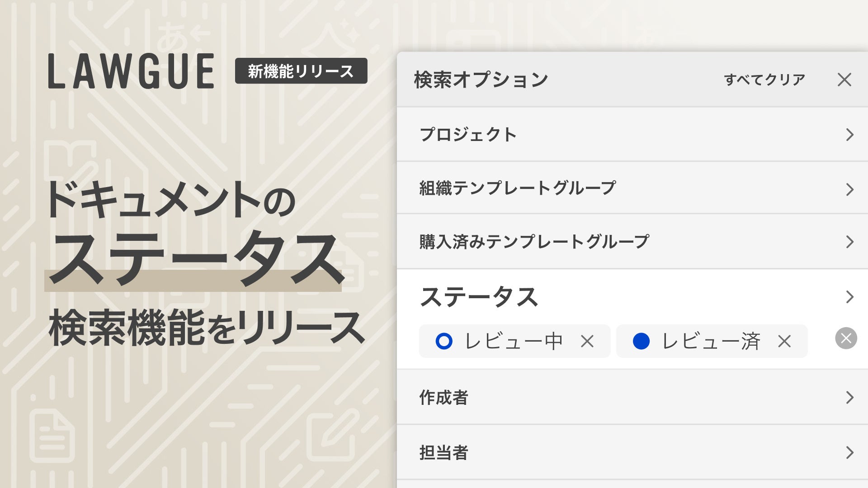Click the LAWGUE logo
Screen dimensions: 868x488
tap(131, 71)
